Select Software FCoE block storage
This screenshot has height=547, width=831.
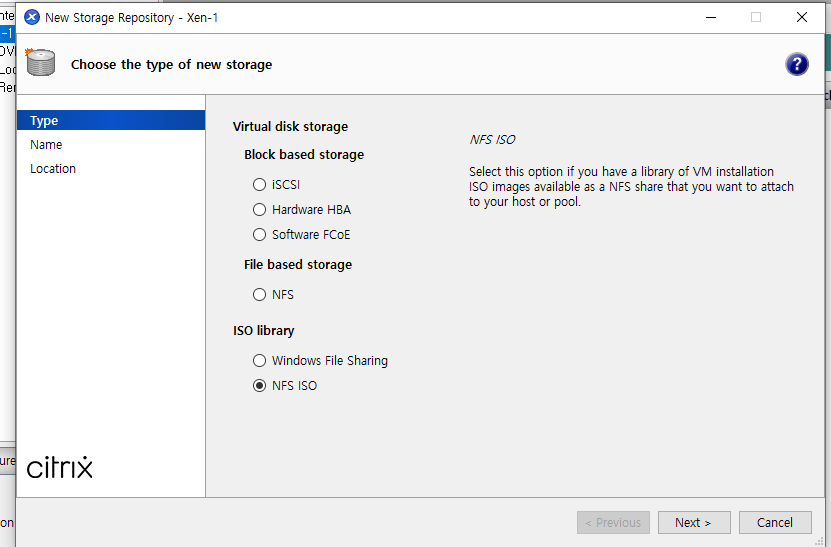coord(260,235)
